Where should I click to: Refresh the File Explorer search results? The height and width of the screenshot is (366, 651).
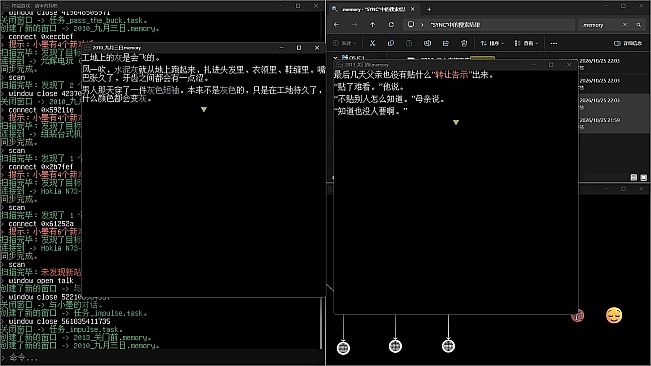coord(391,25)
